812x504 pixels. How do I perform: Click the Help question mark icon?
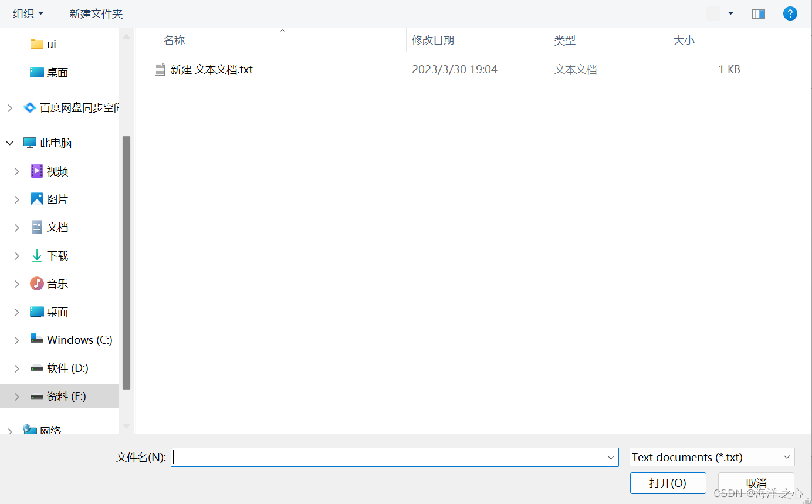[790, 13]
